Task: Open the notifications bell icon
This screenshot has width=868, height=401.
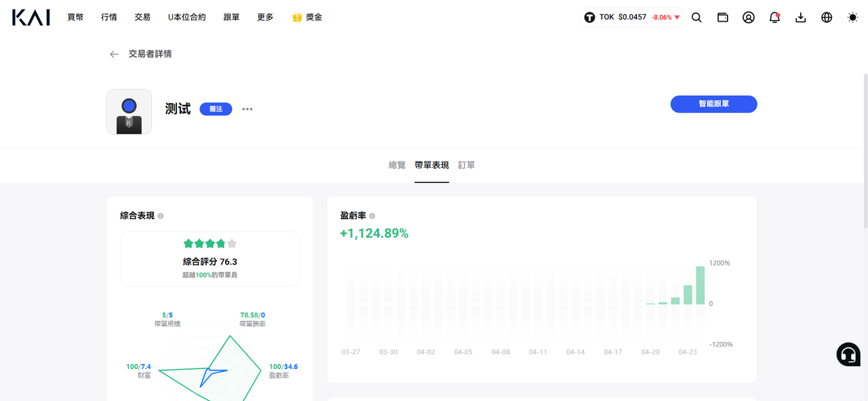Action: pos(774,18)
